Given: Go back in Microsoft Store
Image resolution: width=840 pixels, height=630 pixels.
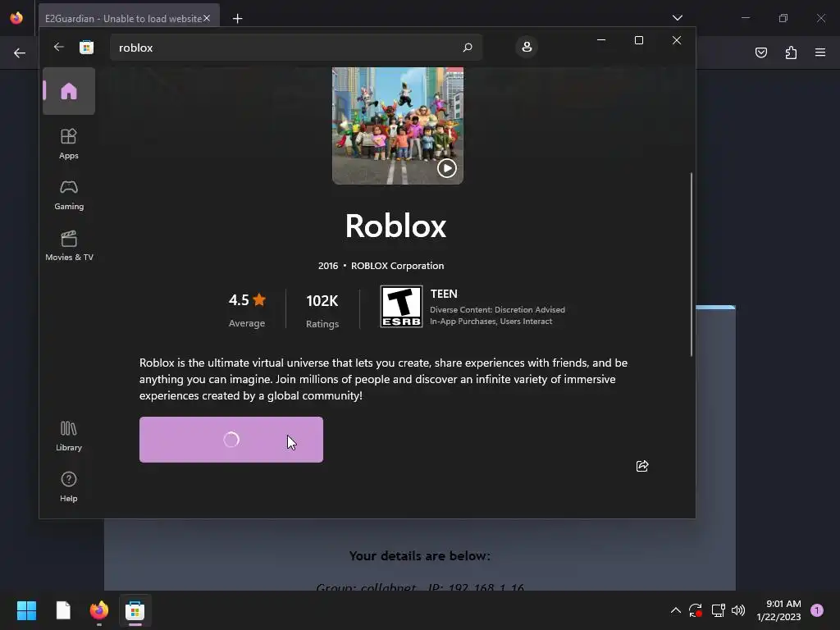Looking at the screenshot, I should 59,47.
